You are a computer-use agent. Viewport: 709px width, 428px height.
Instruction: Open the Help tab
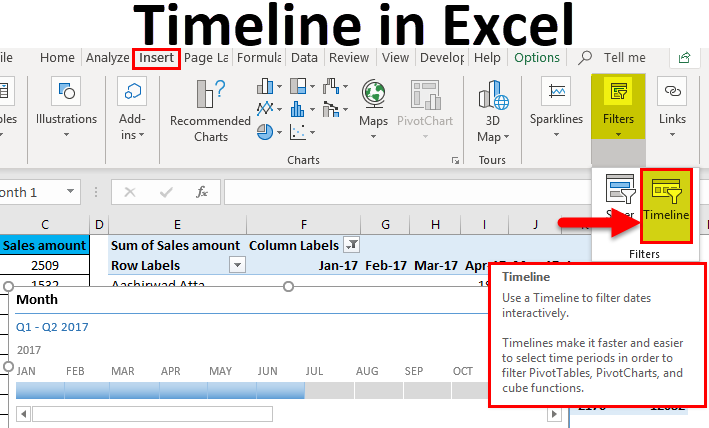[487, 58]
